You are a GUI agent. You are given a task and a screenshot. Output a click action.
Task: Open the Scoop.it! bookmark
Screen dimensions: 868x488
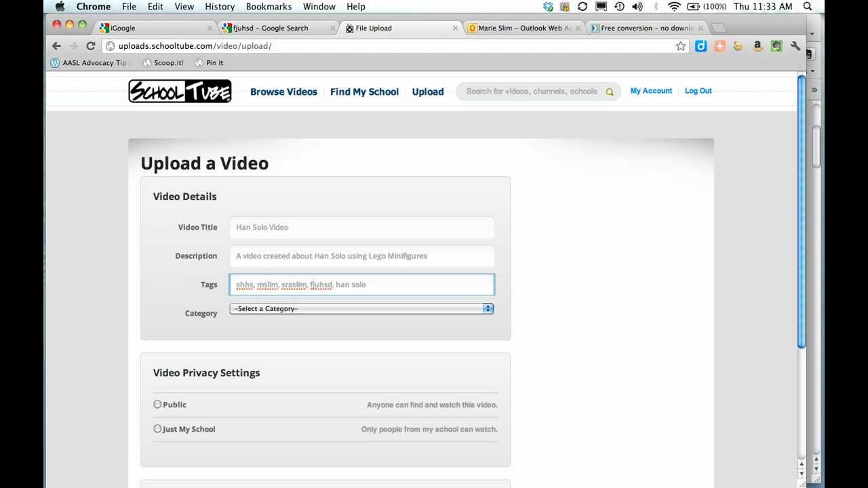tap(163, 62)
